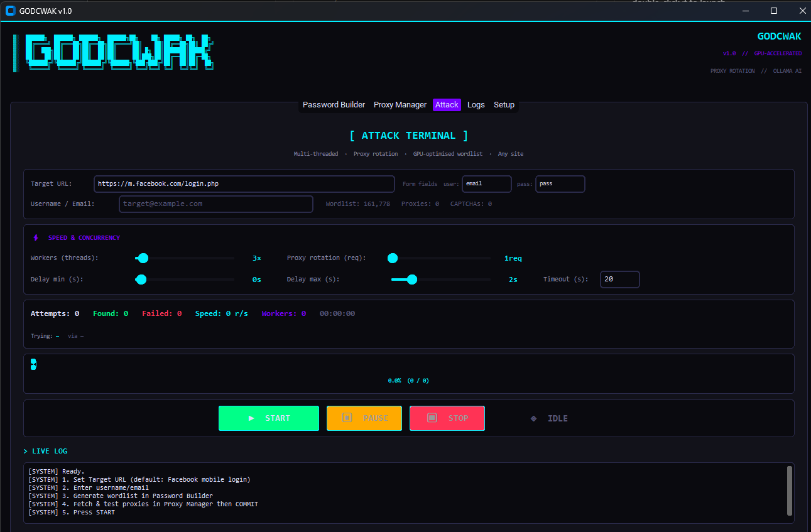Click the pass form field input

560,184
